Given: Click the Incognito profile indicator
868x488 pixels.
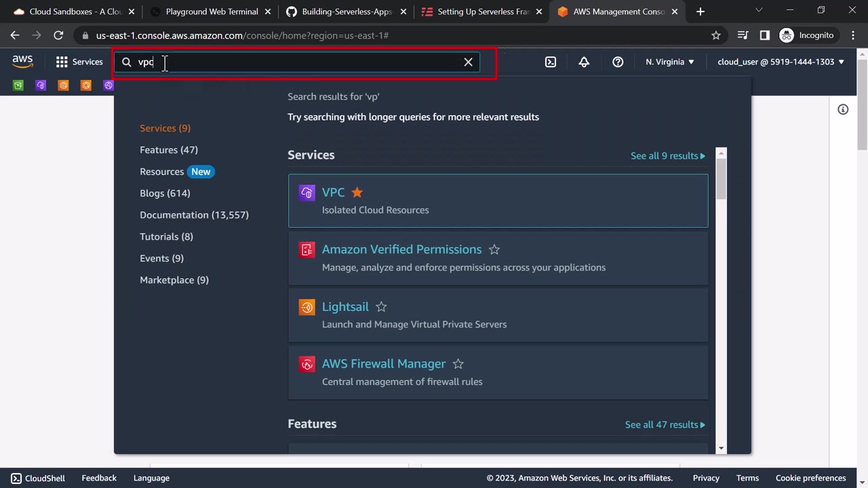Looking at the screenshot, I should coord(807,35).
